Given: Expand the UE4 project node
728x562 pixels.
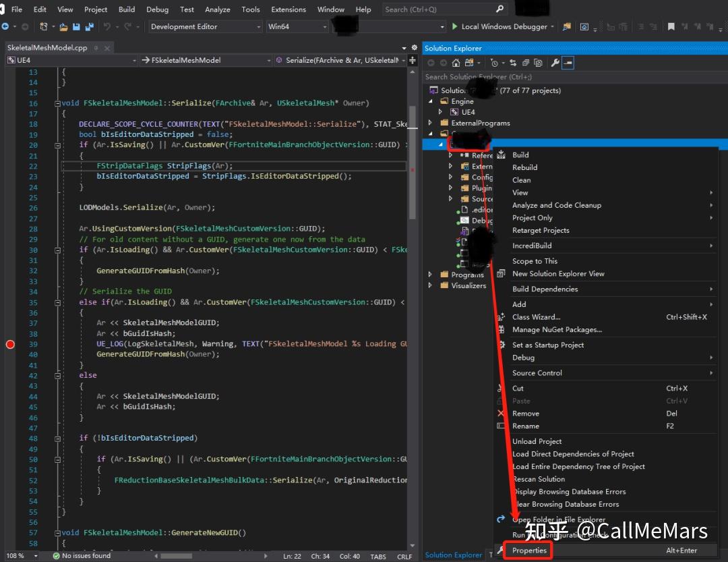Looking at the screenshot, I should 440,112.
